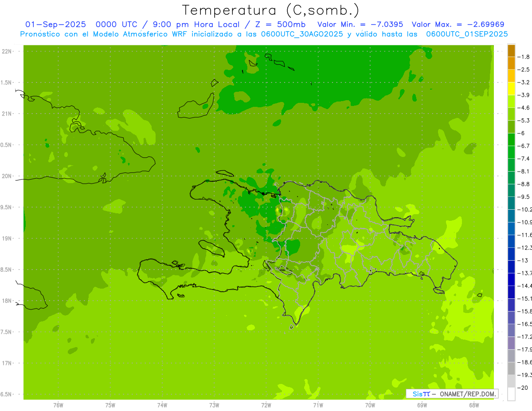Click the "0000 UTC" time label
The image size is (532, 411).
tap(117, 24)
